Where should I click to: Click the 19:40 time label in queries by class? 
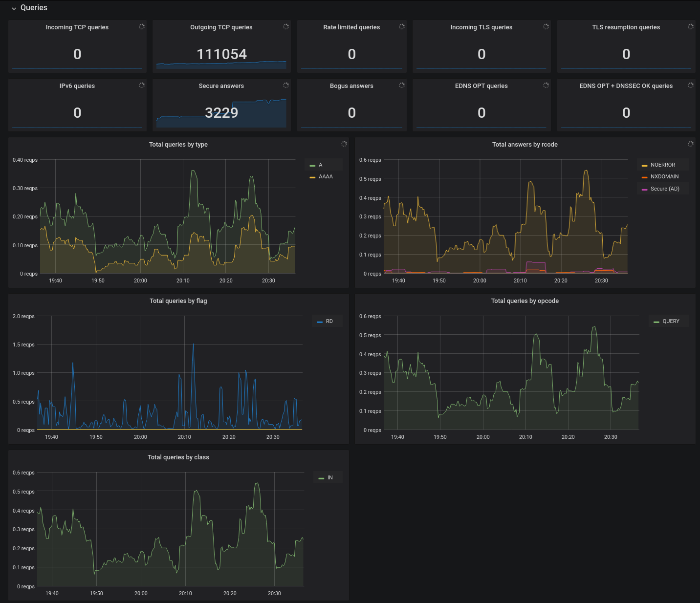tap(52, 593)
